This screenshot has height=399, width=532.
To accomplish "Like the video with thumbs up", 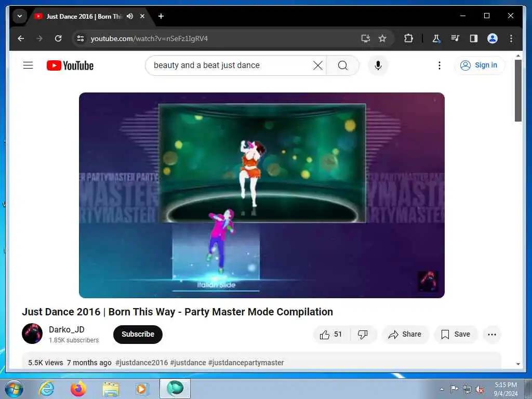I will pos(331,335).
